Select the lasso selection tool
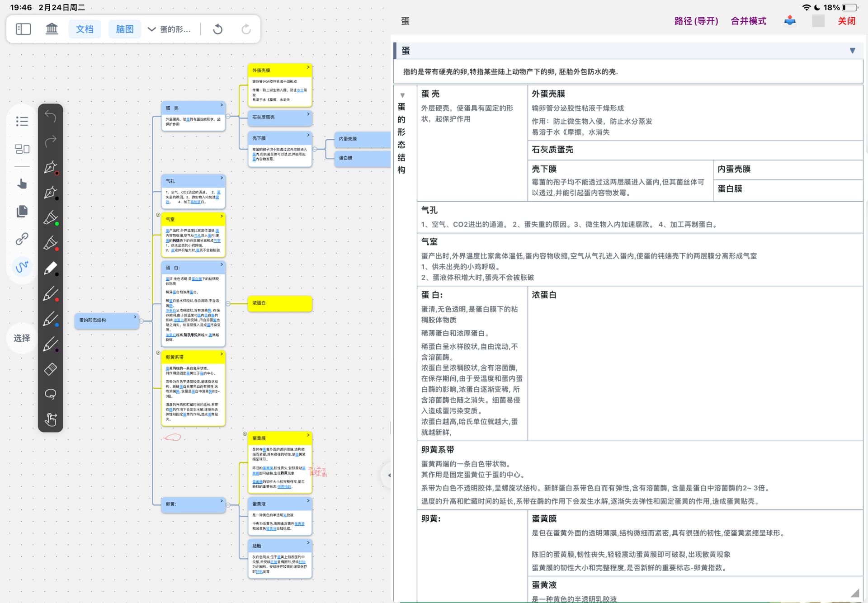 [50, 394]
